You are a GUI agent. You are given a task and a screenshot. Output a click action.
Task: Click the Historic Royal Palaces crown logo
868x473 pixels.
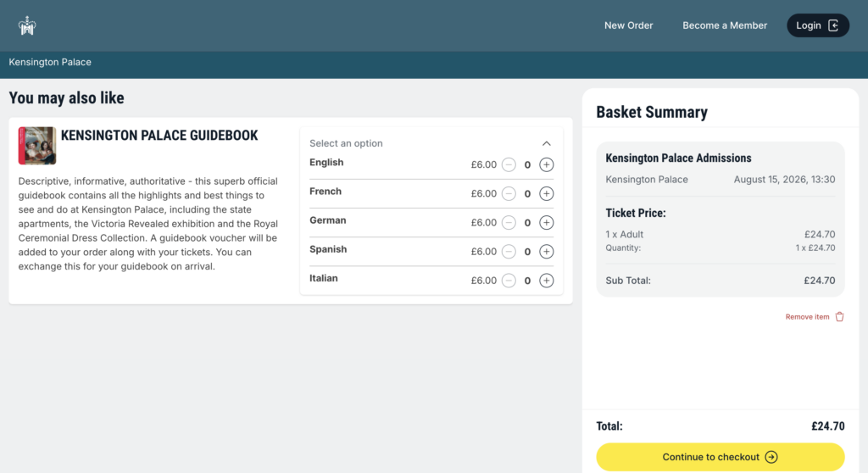(26, 25)
